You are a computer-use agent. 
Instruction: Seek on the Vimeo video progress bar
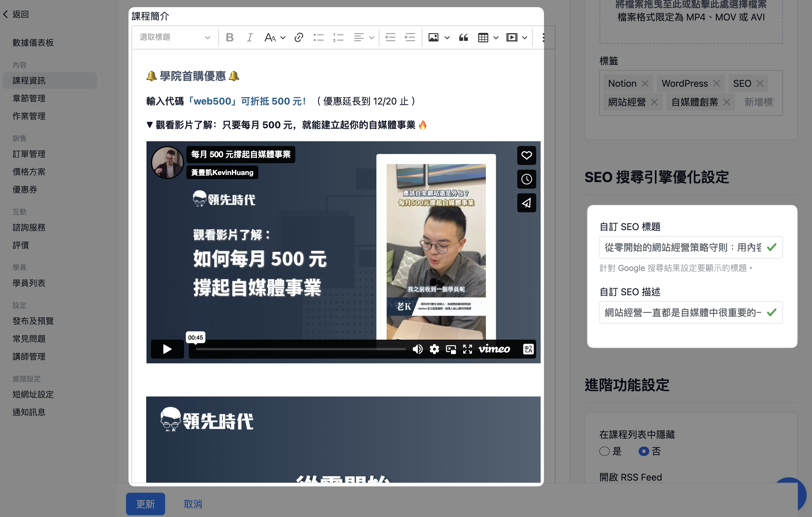tap(300, 349)
